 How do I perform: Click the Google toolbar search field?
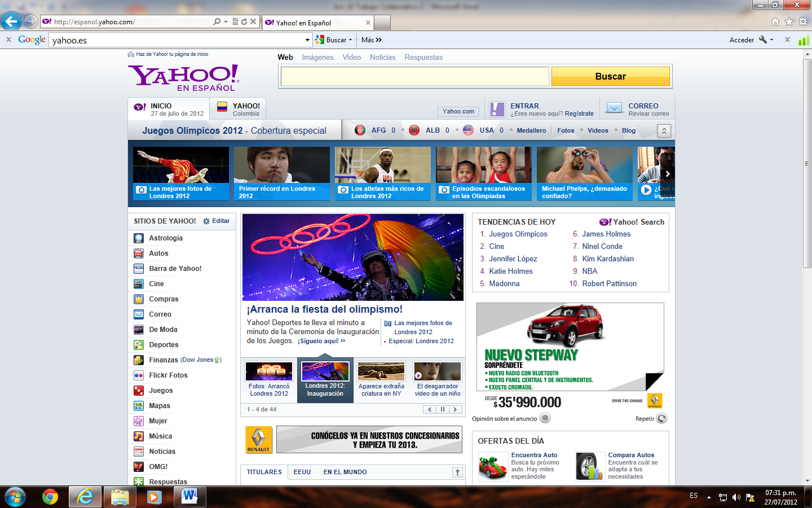[177, 40]
